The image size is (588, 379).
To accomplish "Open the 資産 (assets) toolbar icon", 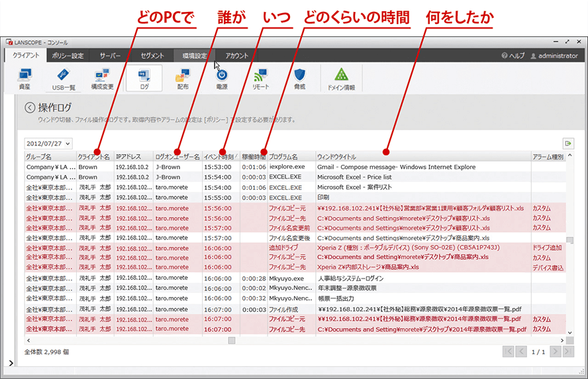I will [x=24, y=79].
